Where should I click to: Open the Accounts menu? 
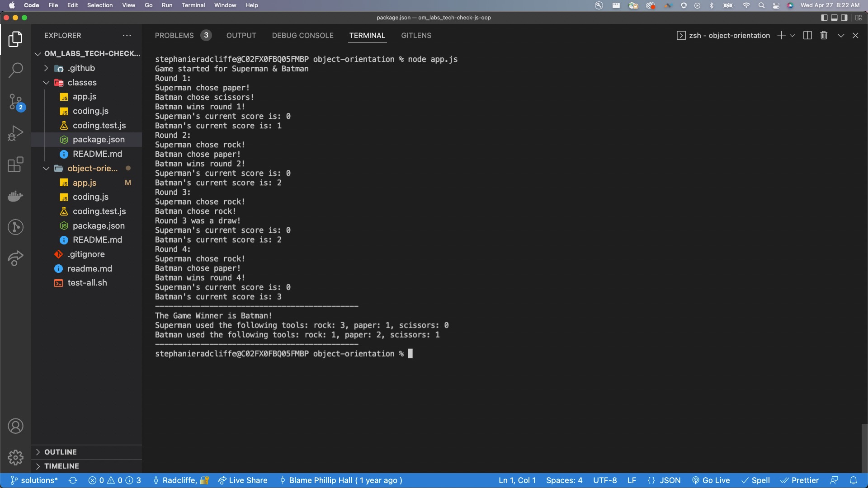pyautogui.click(x=15, y=426)
